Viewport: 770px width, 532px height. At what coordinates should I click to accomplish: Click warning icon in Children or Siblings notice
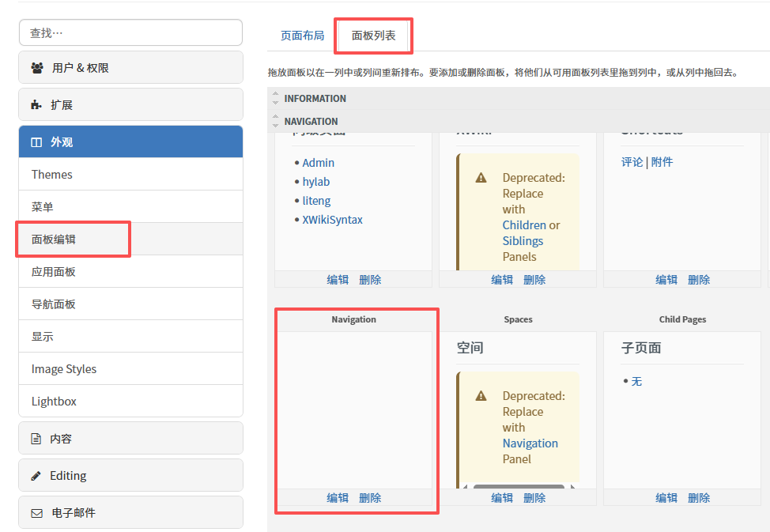[x=481, y=178]
